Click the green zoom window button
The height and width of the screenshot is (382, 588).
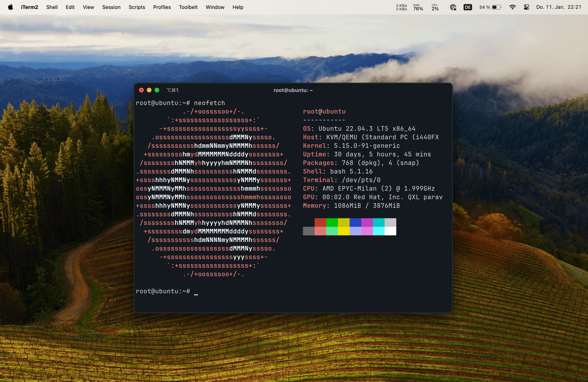click(157, 90)
